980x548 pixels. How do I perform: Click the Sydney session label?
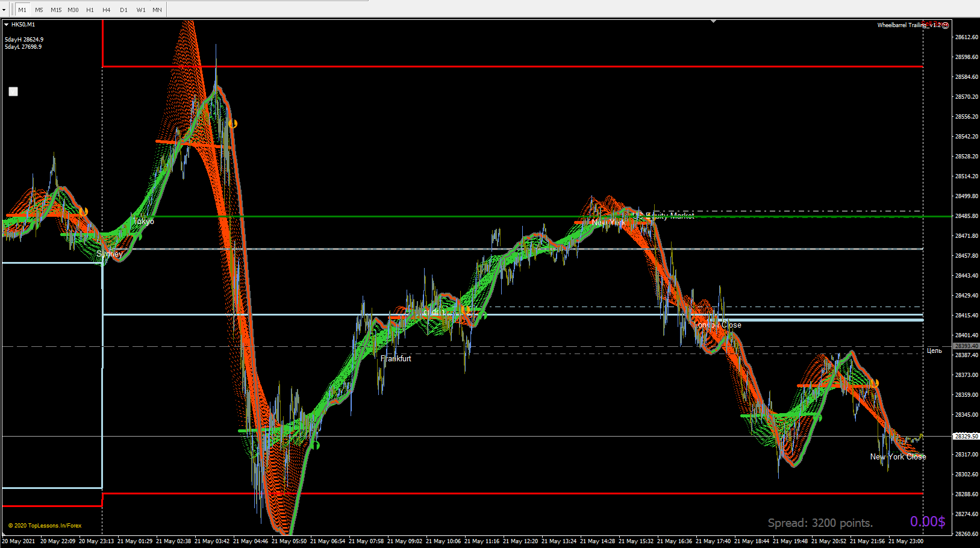pos(110,254)
